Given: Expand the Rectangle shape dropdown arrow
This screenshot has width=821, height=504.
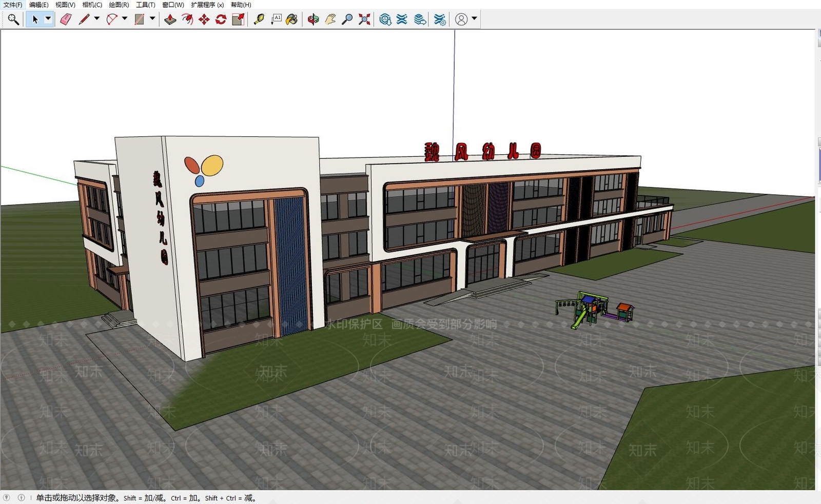Looking at the screenshot, I should click(x=152, y=19).
